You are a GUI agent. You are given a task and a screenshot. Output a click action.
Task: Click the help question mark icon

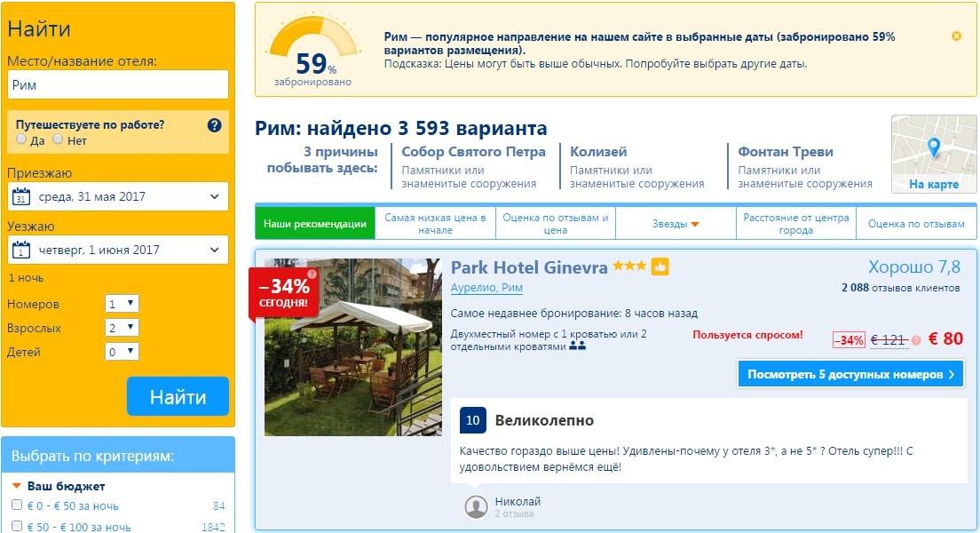coord(215,125)
